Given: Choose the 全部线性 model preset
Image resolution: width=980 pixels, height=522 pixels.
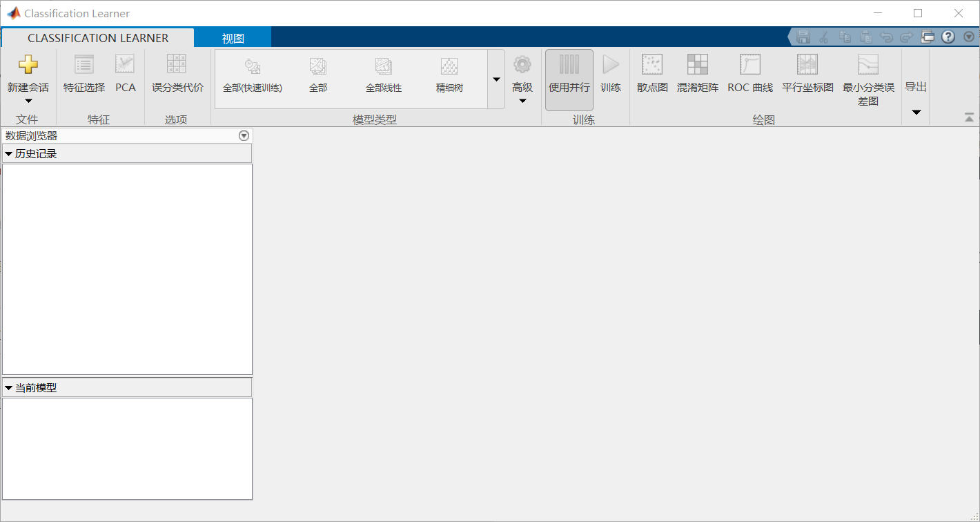Looking at the screenshot, I should pos(384,76).
